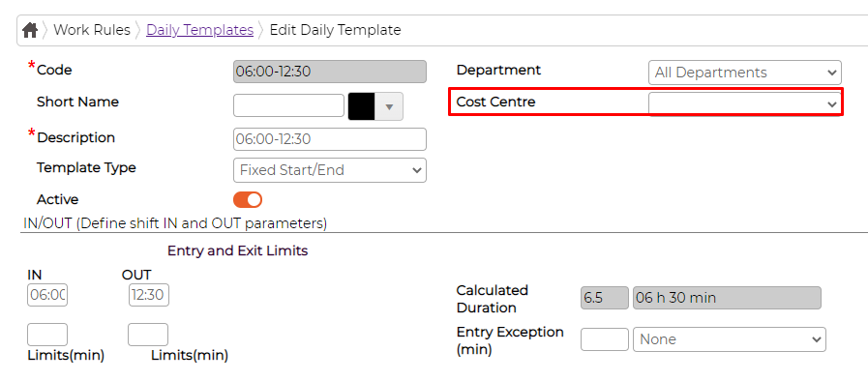The width and height of the screenshot is (868, 381).
Task: Click Edit Daily Template breadcrumb item
Action: click(335, 30)
